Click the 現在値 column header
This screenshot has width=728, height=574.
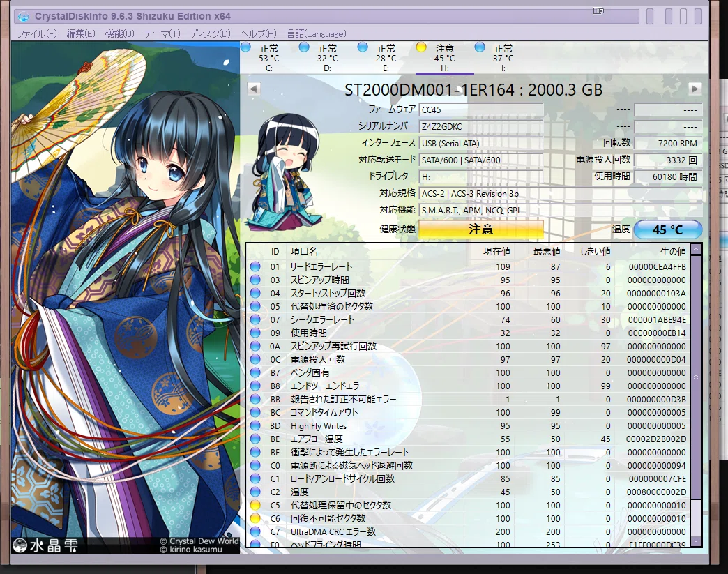[x=496, y=251]
